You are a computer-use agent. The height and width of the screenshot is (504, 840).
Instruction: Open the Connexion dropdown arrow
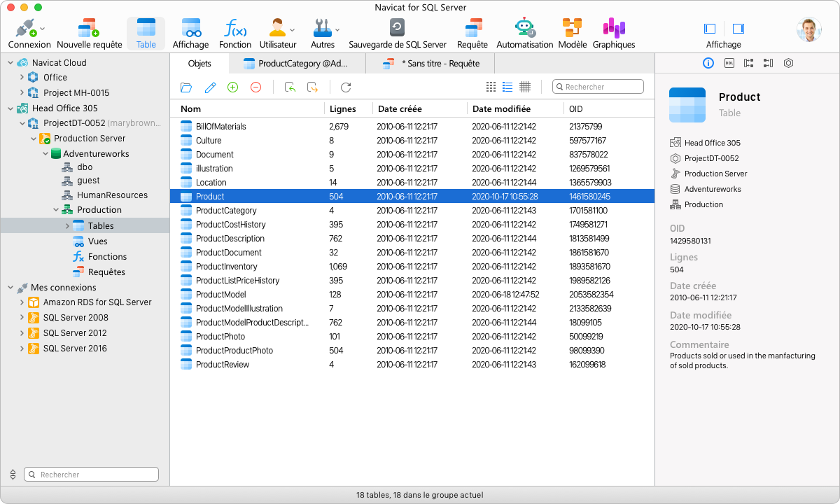pos(43,29)
